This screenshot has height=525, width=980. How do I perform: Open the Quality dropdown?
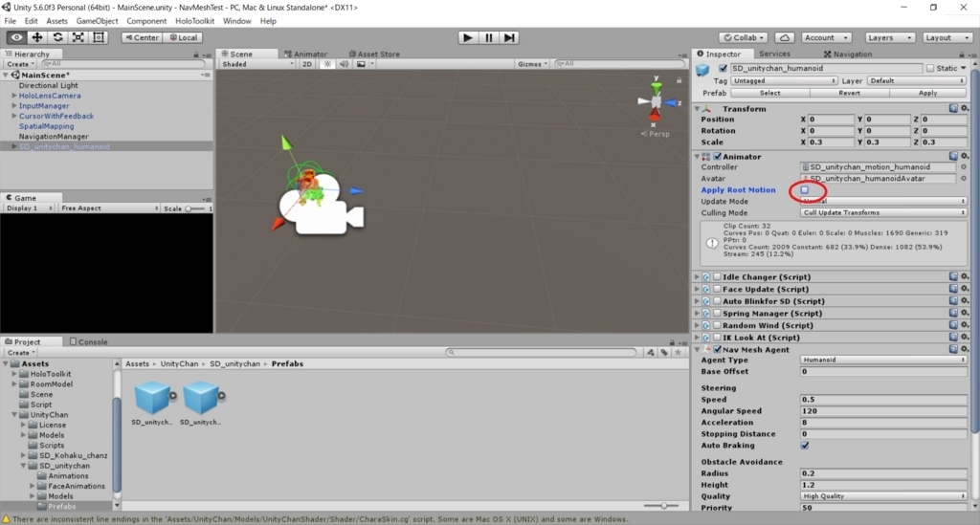click(883, 495)
